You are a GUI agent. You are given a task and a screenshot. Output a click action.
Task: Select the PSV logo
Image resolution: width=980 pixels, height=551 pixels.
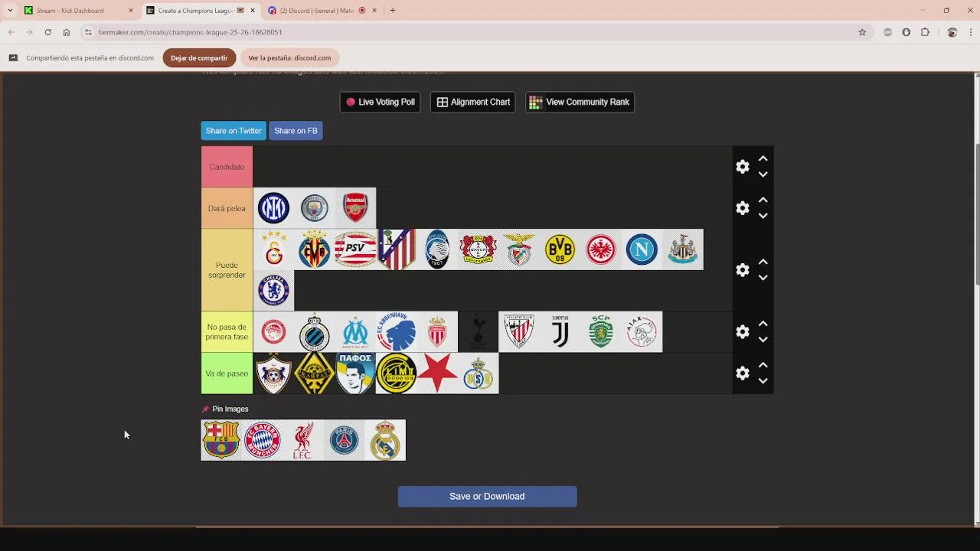355,249
